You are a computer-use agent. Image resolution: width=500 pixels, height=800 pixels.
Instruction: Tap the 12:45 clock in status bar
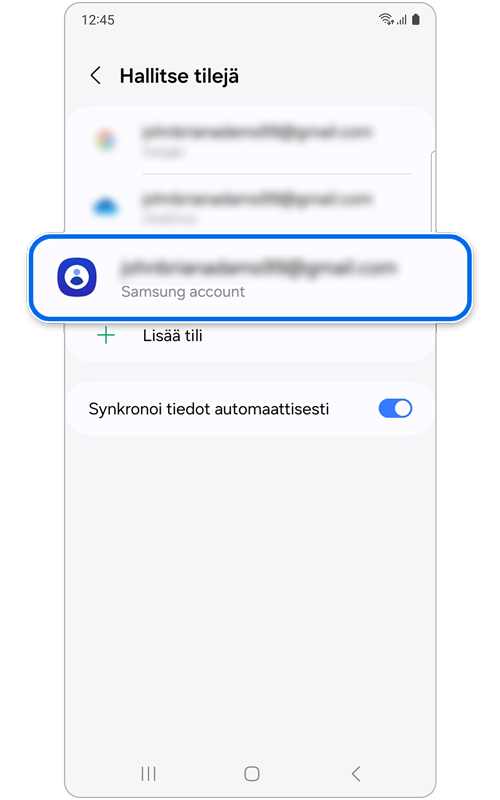tap(98, 20)
